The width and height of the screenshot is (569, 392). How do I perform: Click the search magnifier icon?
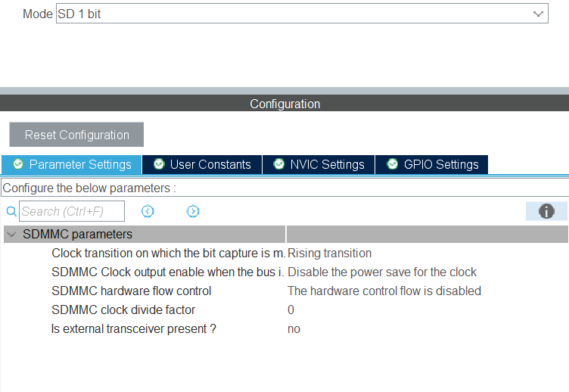[11, 212]
